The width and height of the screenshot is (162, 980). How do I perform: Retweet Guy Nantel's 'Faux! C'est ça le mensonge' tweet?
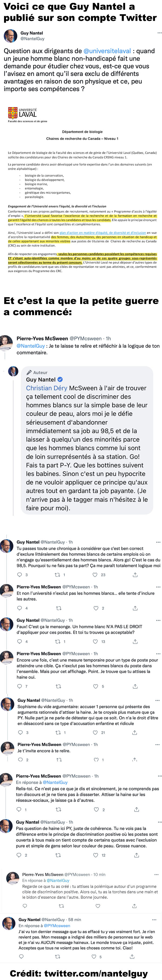coord(58,641)
